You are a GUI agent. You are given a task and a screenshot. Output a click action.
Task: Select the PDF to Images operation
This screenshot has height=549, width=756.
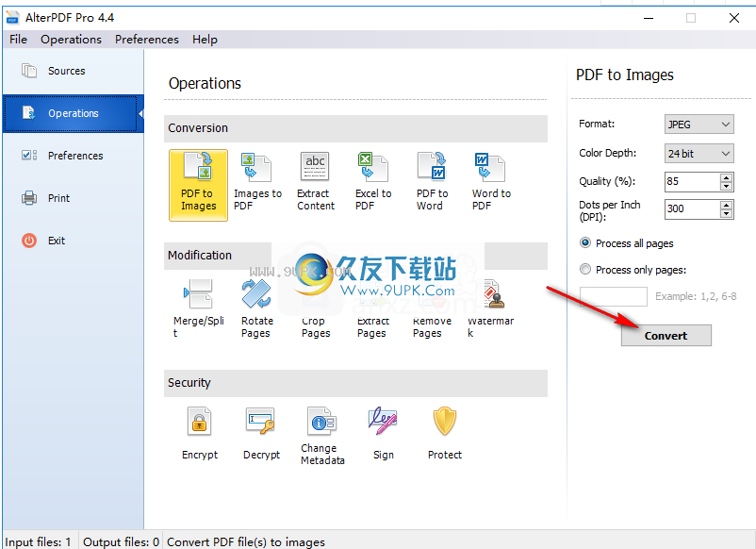pos(198,185)
